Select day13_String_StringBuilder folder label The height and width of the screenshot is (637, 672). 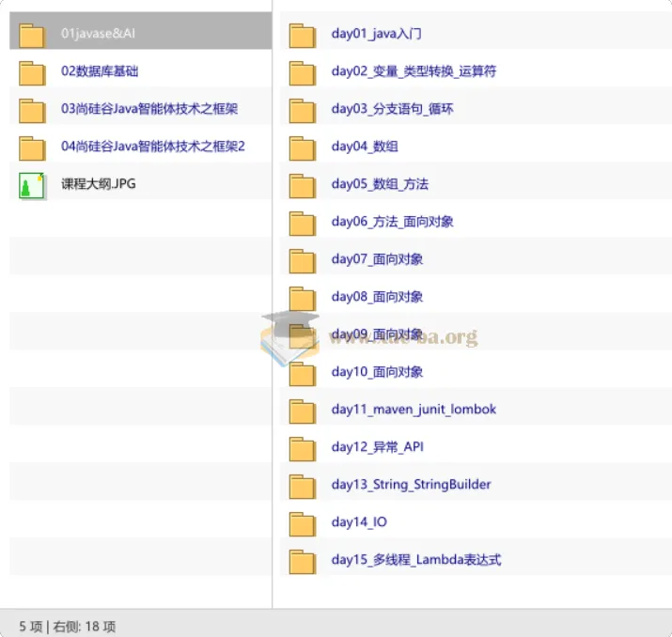(x=411, y=485)
